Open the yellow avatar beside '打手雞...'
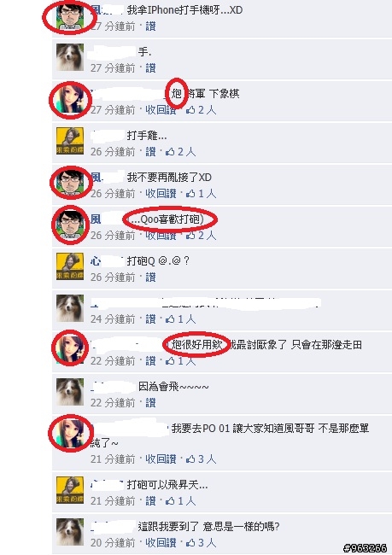 (70, 141)
